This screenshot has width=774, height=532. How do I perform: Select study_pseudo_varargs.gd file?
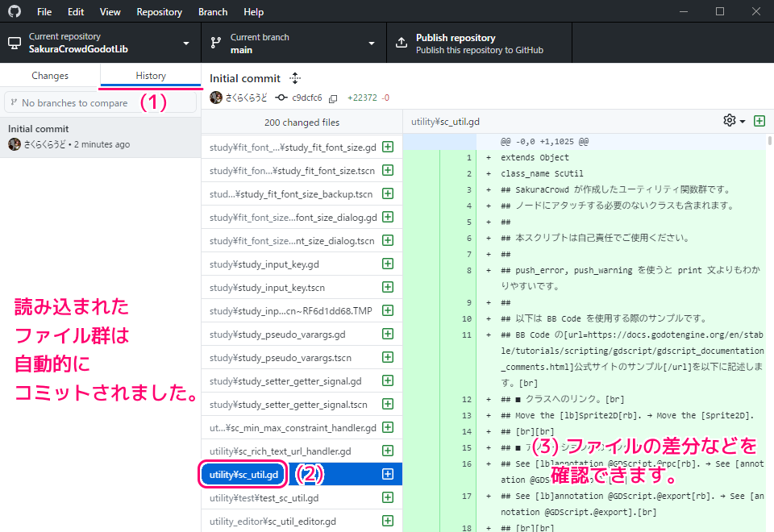(x=302, y=334)
